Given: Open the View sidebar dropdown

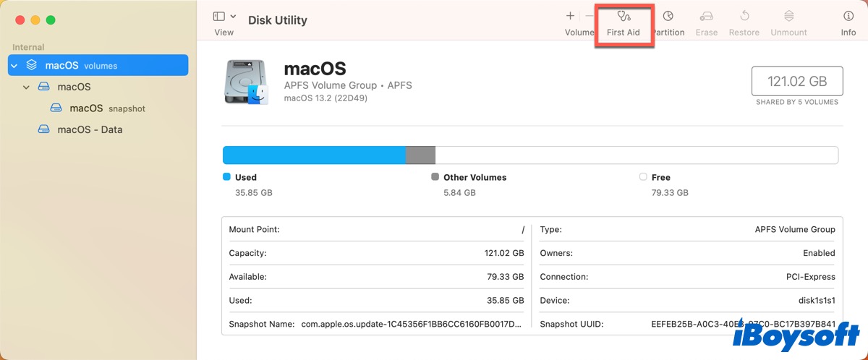Looking at the screenshot, I should point(224,17).
